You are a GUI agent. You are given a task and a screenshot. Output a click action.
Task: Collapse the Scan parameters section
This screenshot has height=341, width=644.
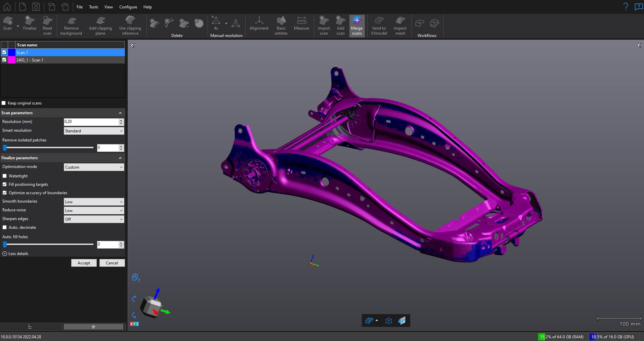120,113
